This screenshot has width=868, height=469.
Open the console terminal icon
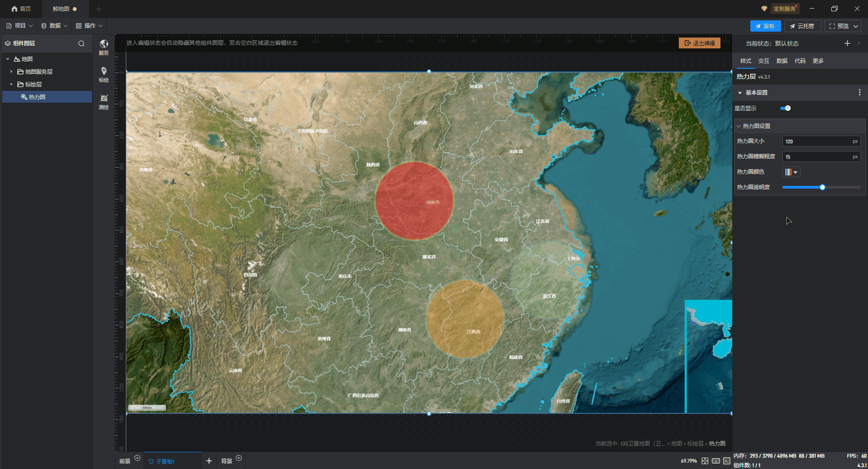(726, 461)
